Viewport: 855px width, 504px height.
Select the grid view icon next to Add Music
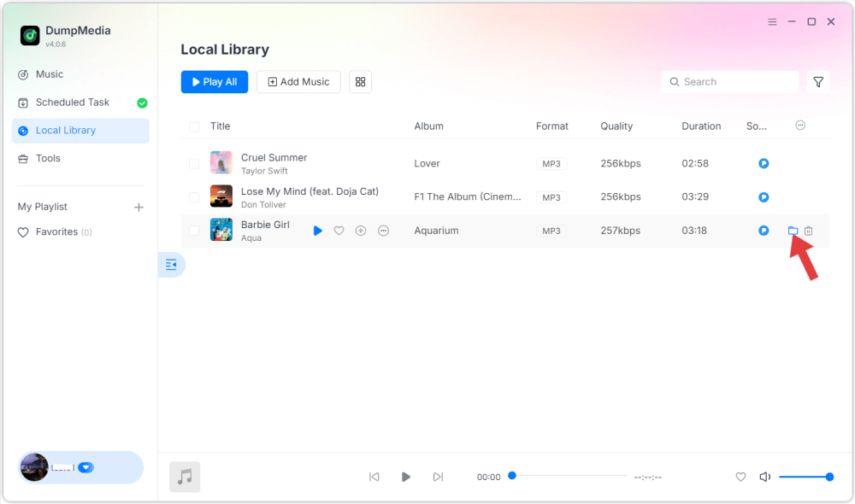pos(360,81)
